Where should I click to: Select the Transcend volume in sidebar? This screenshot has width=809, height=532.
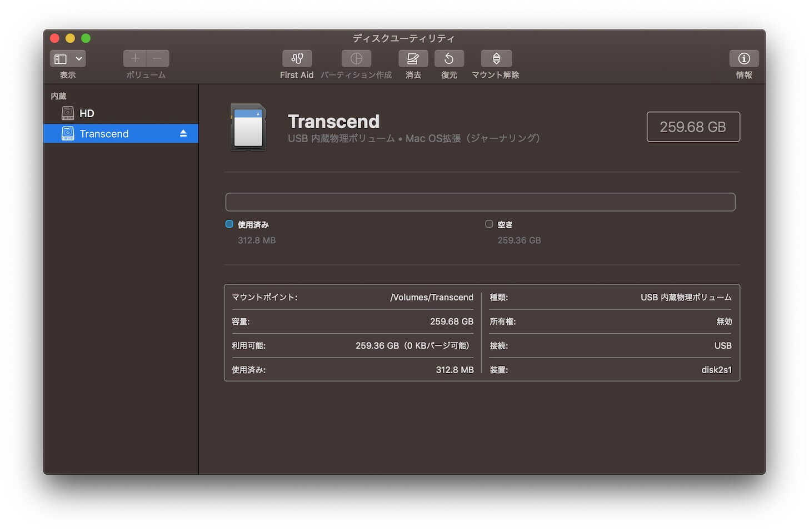[x=121, y=133]
